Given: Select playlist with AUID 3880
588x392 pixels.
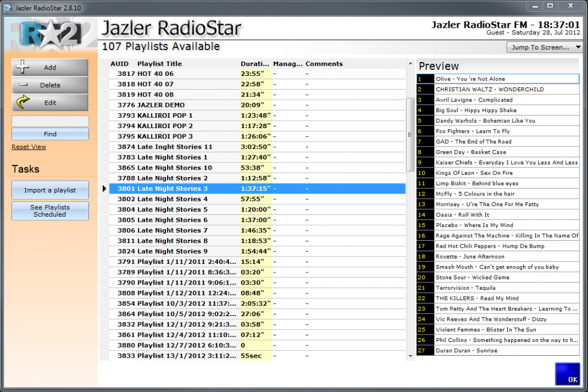Looking at the screenshot, I should [x=257, y=345].
